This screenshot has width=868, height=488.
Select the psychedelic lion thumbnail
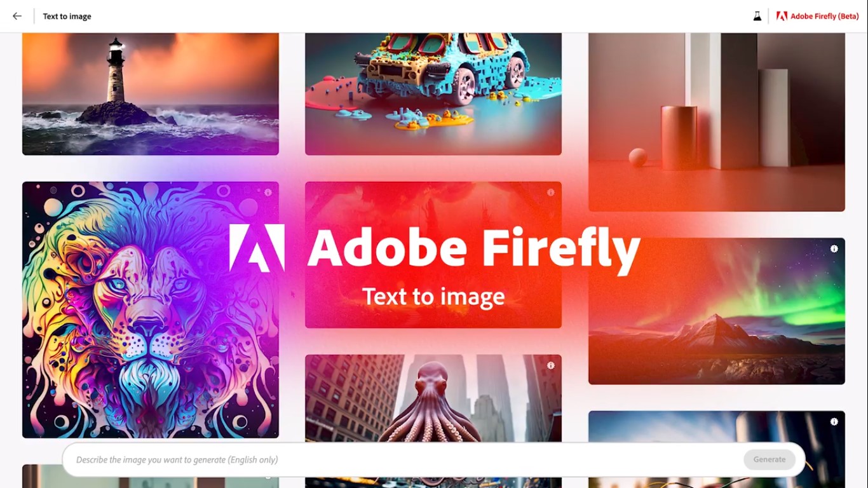pyautogui.click(x=151, y=310)
